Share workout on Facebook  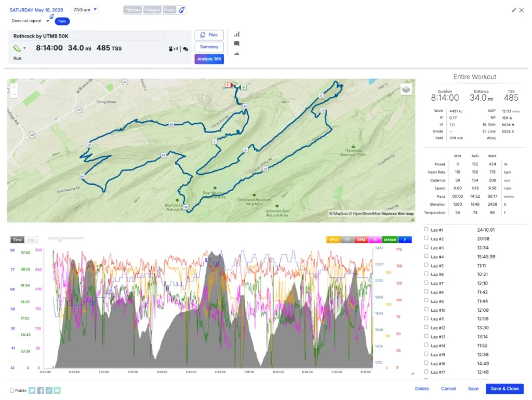coord(41,391)
